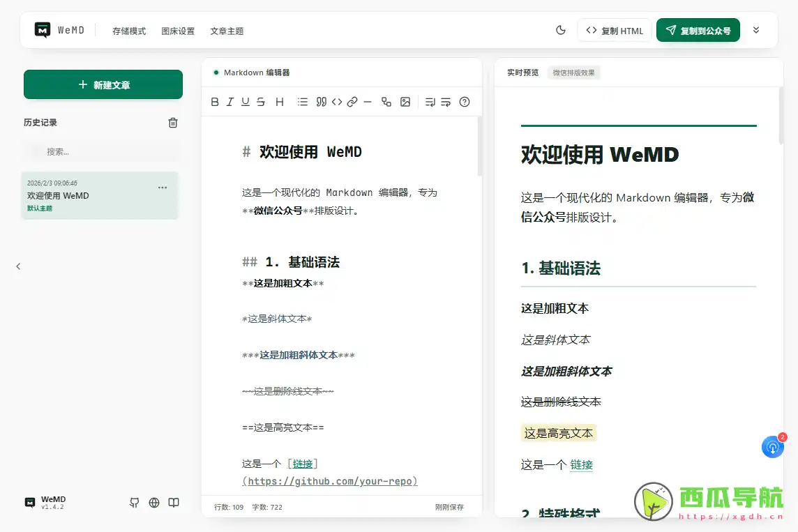
Task: Click the 微信排版效果 tag
Action: click(573, 73)
